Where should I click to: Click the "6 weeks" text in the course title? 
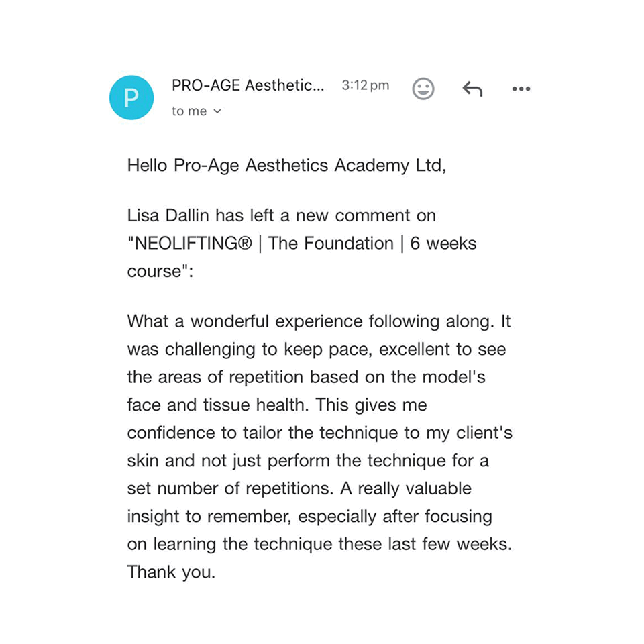pos(443,244)
